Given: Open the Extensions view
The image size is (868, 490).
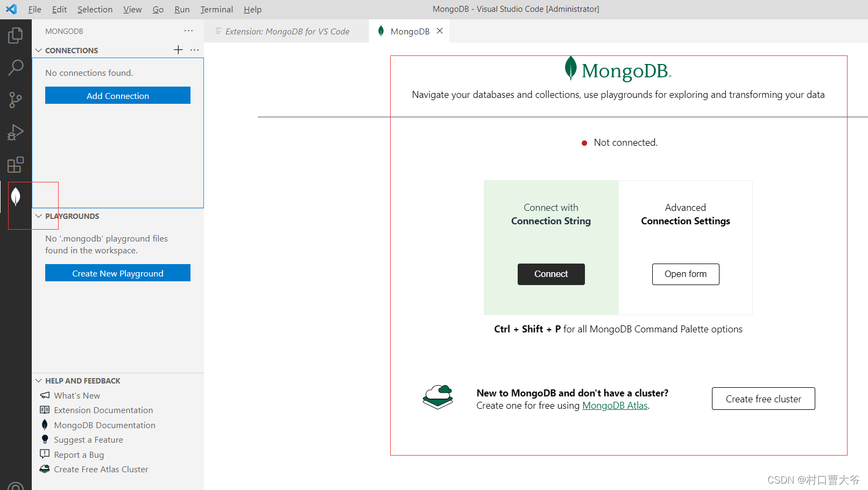Looking at the screenshot, I should [16, 165].
